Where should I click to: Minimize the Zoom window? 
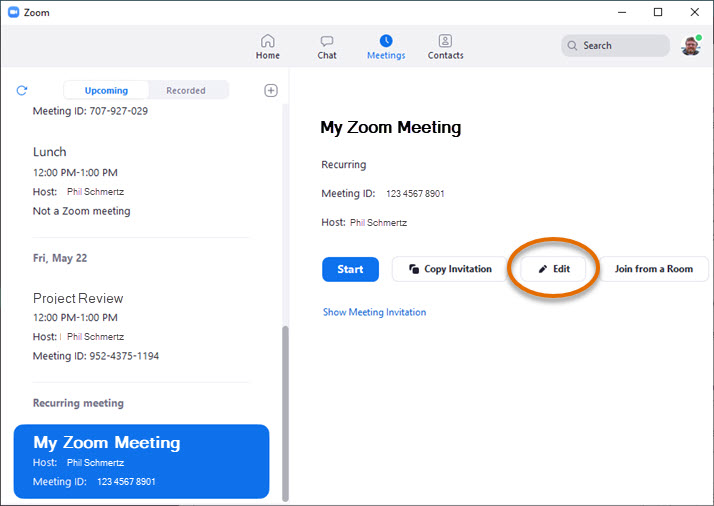(622, 12)
